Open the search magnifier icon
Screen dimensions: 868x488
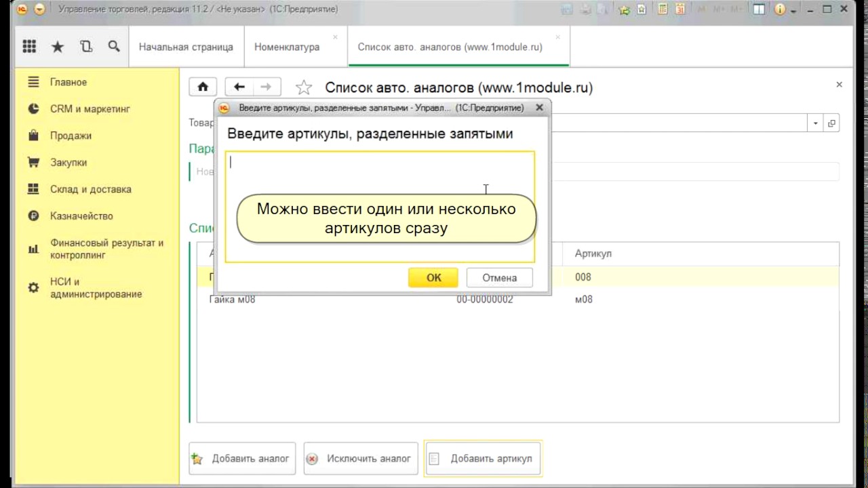pyautogui.click(x=114, y=47)
